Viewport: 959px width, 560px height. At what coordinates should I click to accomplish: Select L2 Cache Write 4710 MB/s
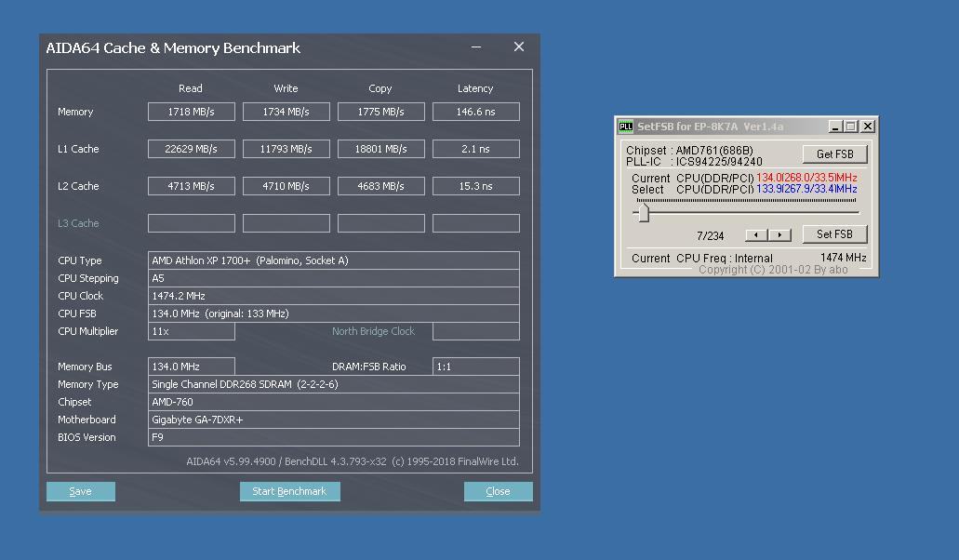click(x=286, y=186)
